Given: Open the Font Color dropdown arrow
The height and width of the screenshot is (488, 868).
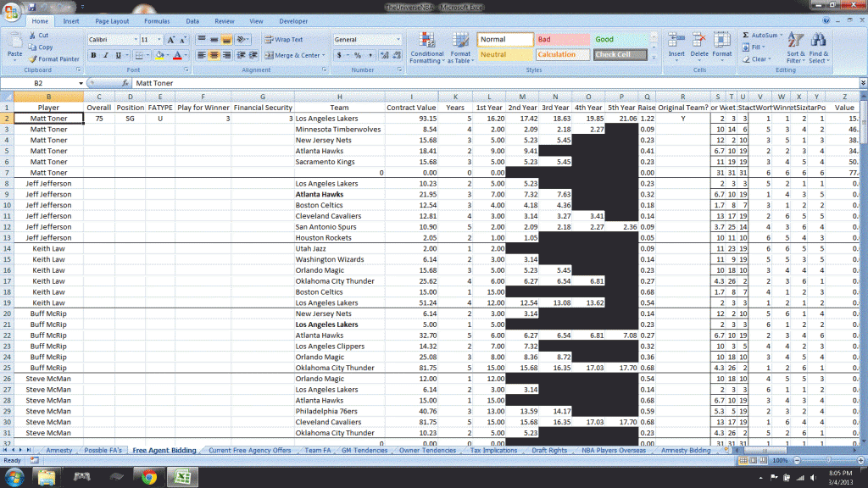Looking at the screenshot, I should (186, 55).
